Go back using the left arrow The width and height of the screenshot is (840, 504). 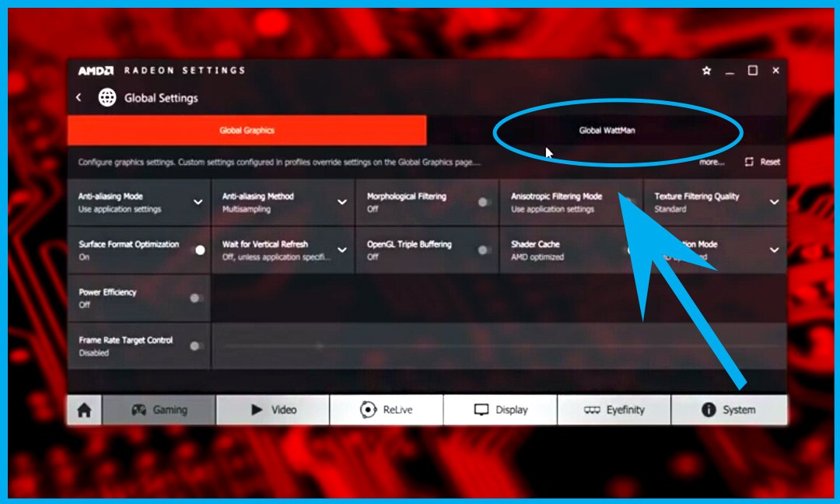79,97
